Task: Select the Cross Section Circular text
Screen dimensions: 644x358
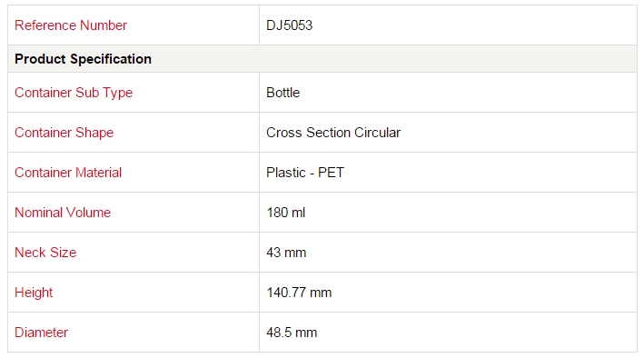Action: pos(333,133)
